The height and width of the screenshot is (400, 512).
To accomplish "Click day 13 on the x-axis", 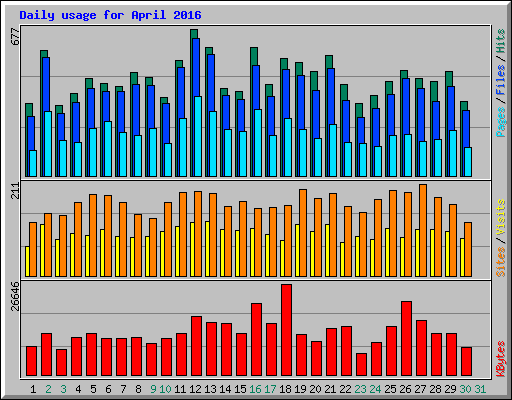I will point(210,389).
